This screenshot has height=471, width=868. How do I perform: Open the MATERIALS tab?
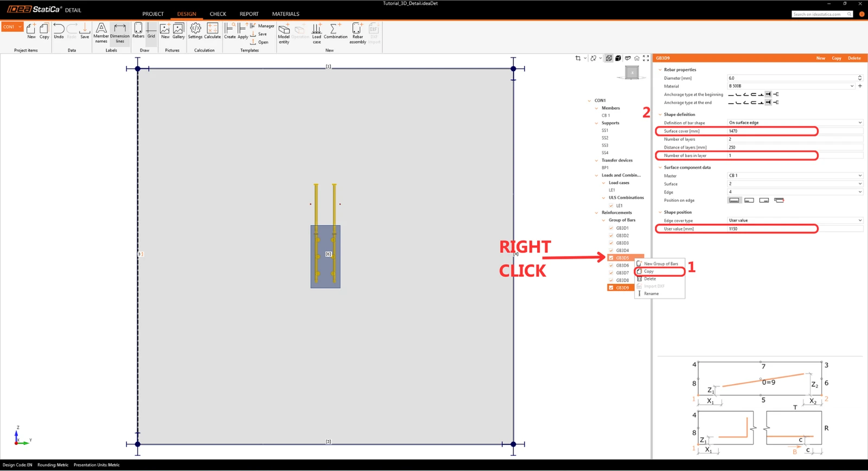pos(286,14)
